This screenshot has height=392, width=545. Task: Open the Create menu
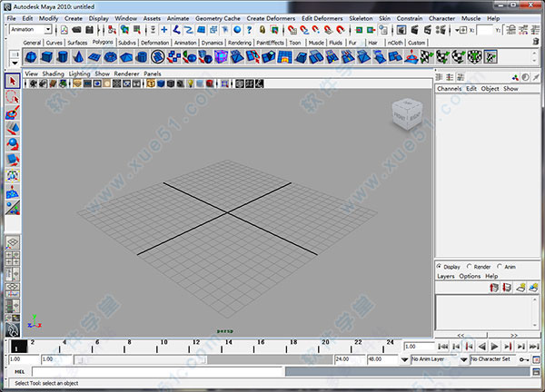tap(74, 18)
